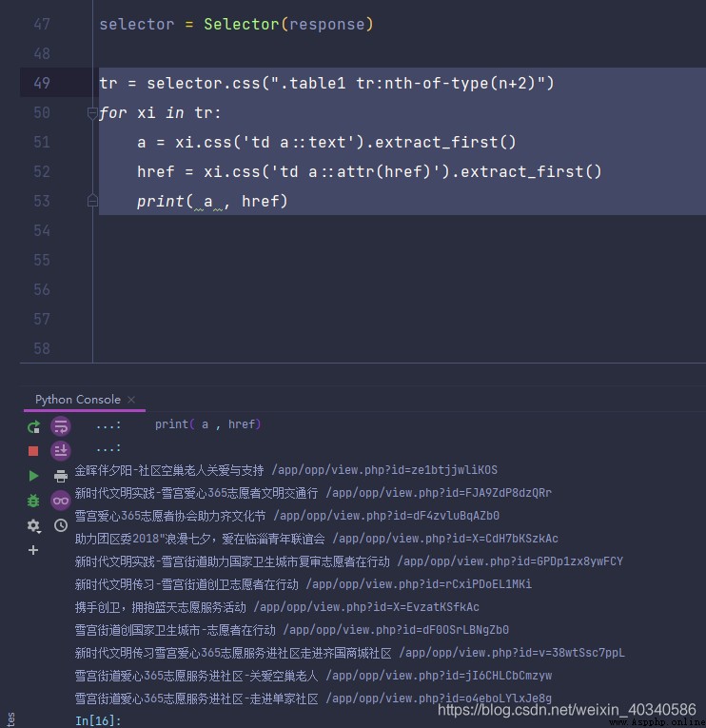Collapse the for loop on line 50
Viewport: 706px width, 728px height.
(92, 113)
